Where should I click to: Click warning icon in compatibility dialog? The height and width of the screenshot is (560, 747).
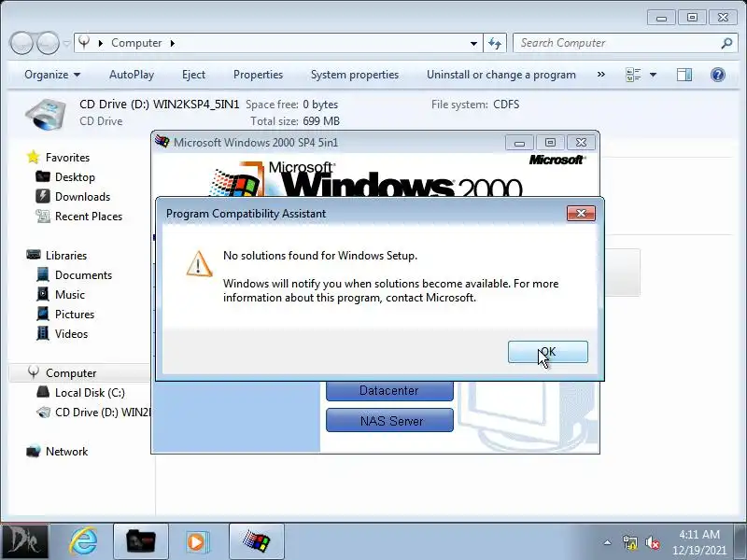tap(199, 263)
